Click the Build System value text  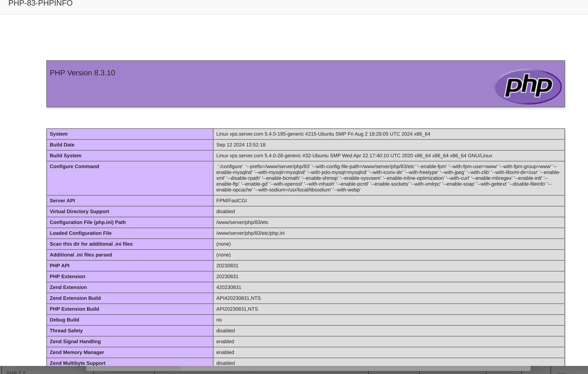(354, 156)
